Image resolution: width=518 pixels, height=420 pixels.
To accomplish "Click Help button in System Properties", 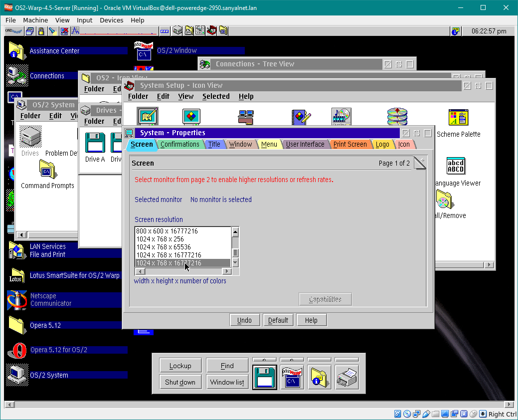I will click(311, 320).
